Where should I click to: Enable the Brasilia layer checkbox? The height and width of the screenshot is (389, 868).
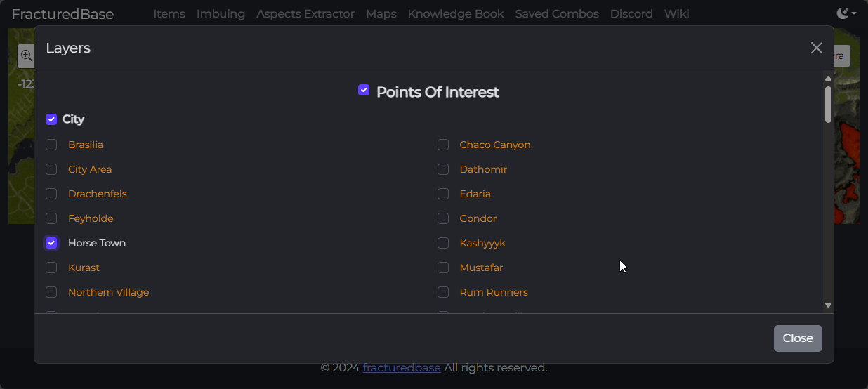pos(51,145)
